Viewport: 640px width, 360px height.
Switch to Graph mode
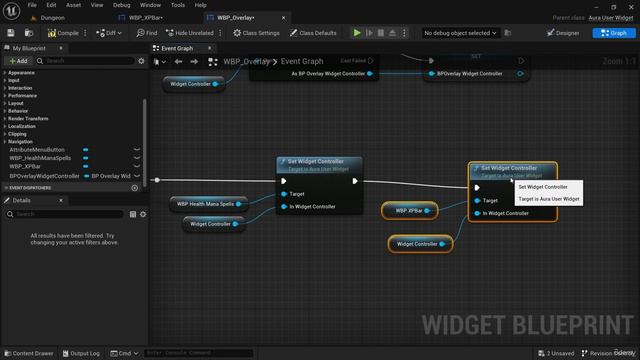[614, 33]
